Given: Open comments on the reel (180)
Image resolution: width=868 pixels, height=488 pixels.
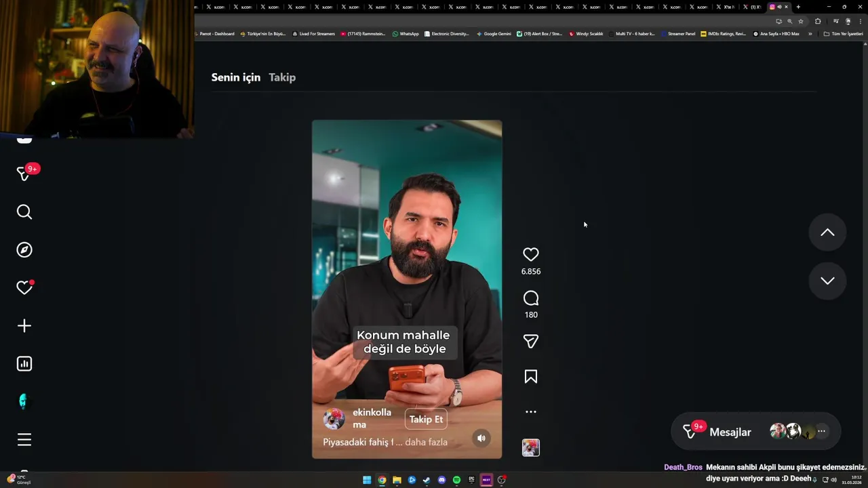Looking at the screenshot, I should (x=531, y=298).
